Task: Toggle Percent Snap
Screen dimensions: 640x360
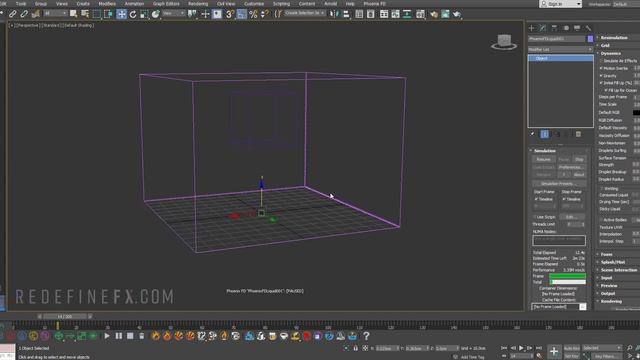Action: coord(253,14)
